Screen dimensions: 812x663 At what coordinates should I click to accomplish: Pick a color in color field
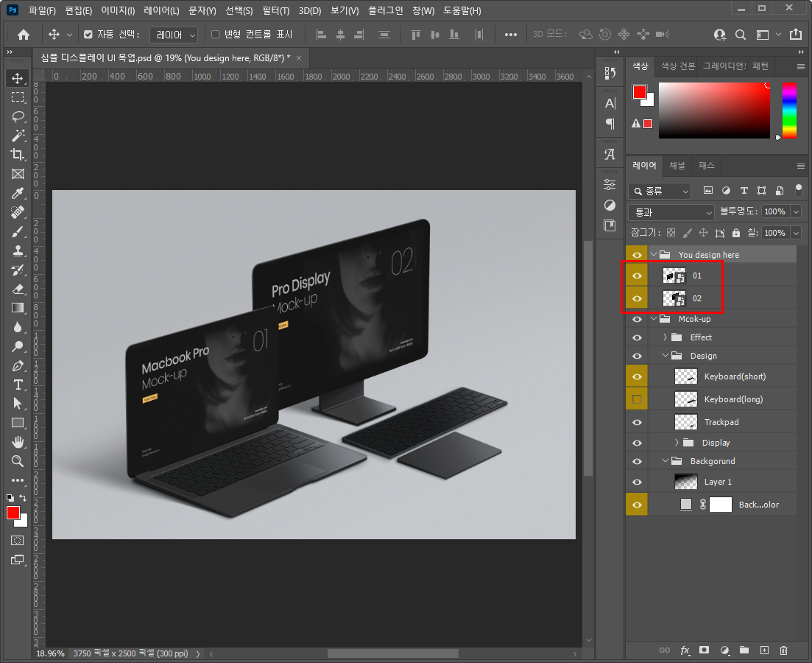pos(714,110)
